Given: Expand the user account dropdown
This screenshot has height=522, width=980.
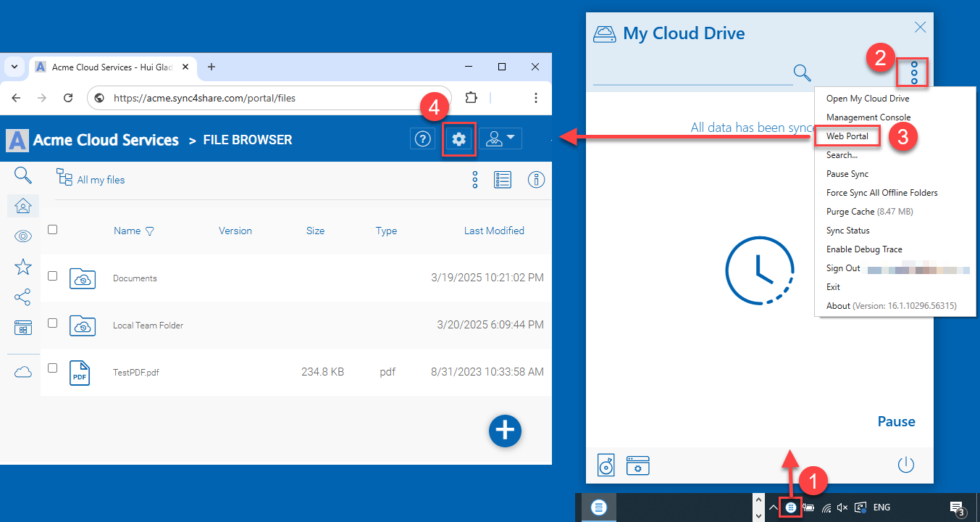Looking at the screenshot, I should [501, 138].
